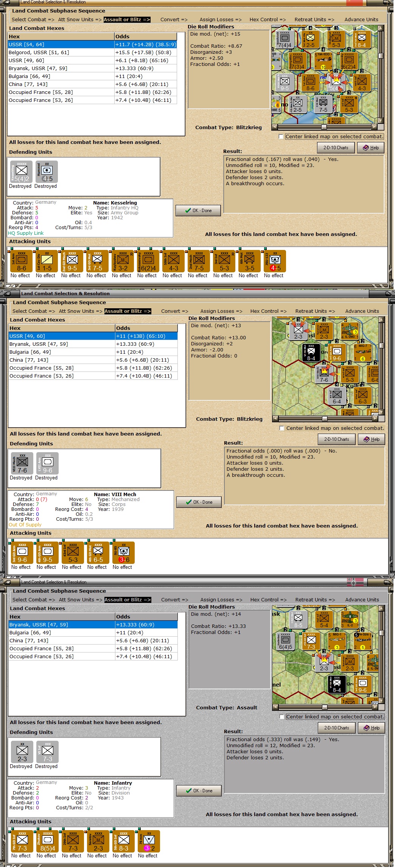Click horizontal map scrollbar thumb in top window
Screen dimensions: 395x868
tap(324, 127)
